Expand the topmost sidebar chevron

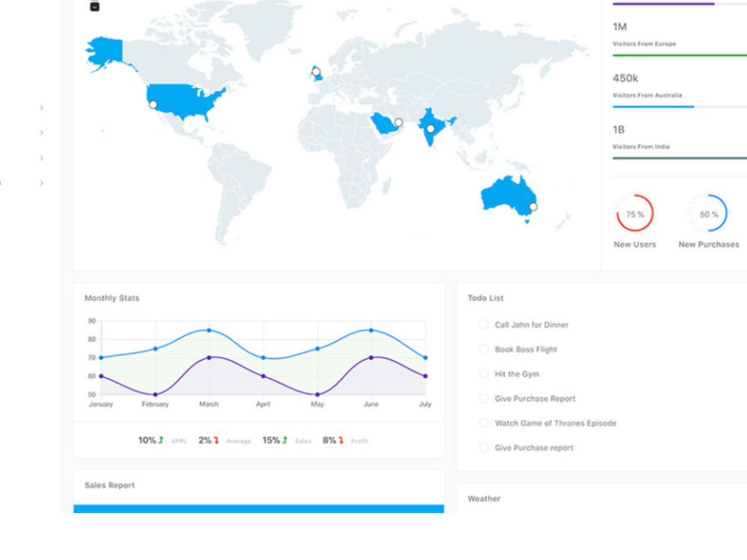[41, 108]
